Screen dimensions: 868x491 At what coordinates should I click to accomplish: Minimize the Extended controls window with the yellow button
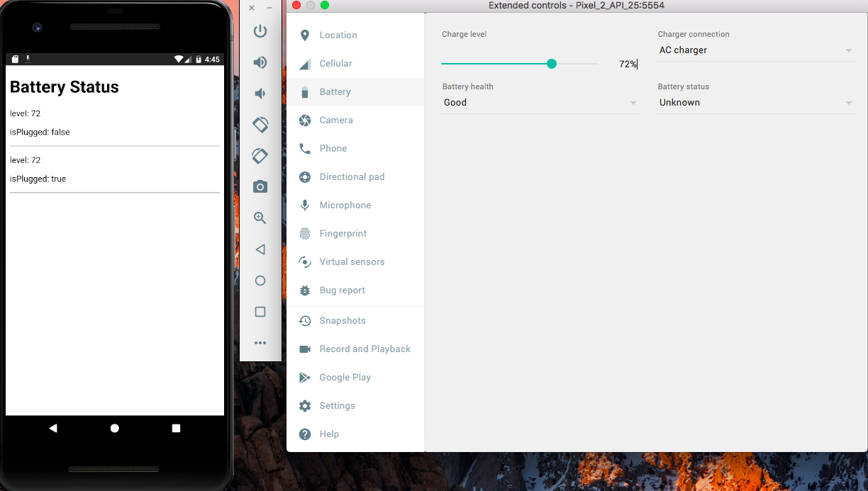[x=311, y=5]
